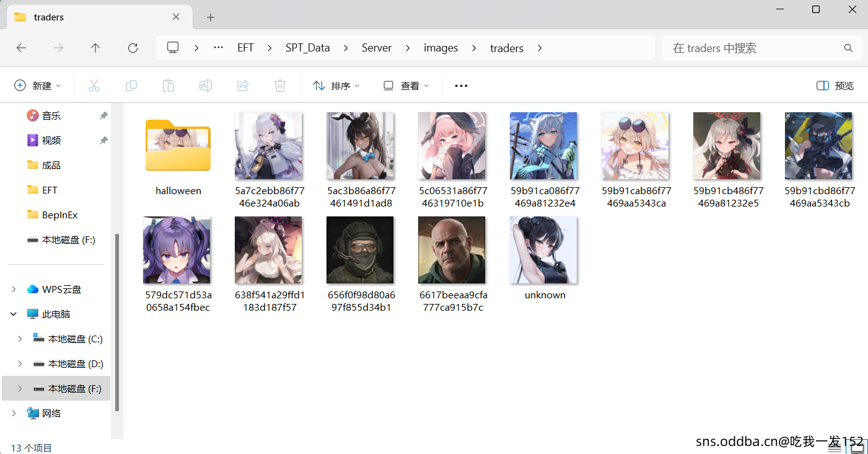Click Server in the breadcrumb path
868x454 pixels.
click(x=377, y=48)
